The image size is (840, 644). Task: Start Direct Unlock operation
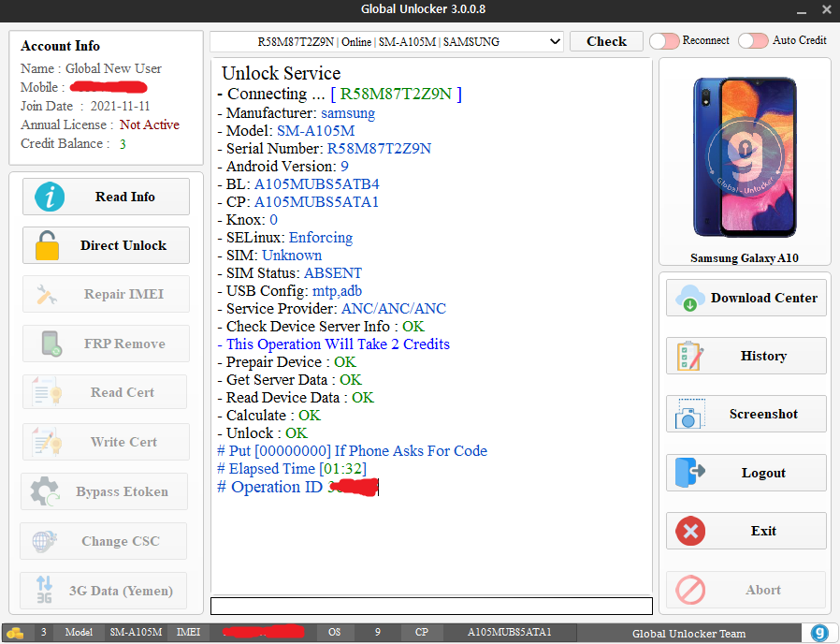point(106,245)
